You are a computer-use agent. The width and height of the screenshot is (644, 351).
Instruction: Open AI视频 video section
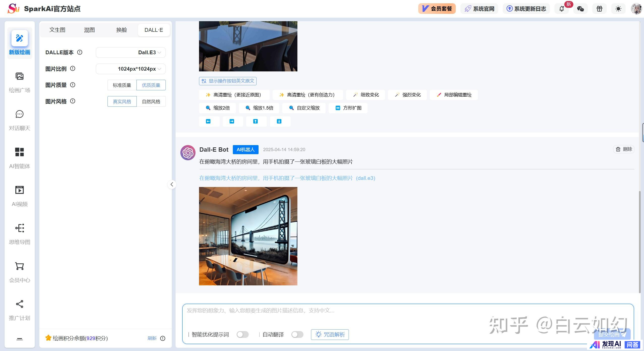click(x=20, y=196)
